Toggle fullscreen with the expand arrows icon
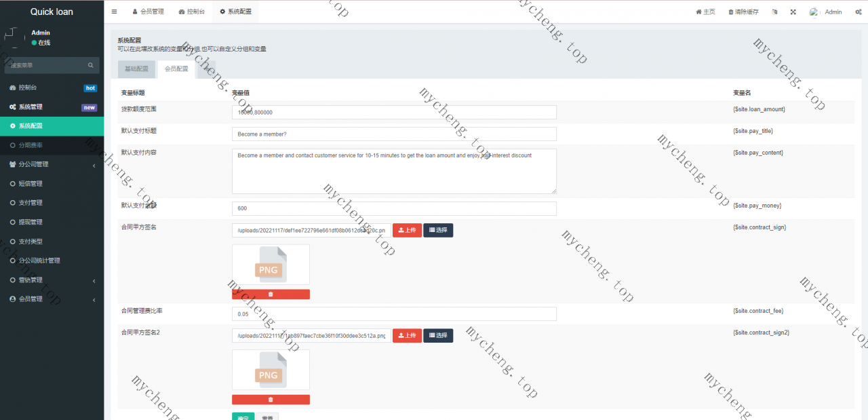Image resolution: width=868 pixels, height=420 pixels. coord(793,12)
